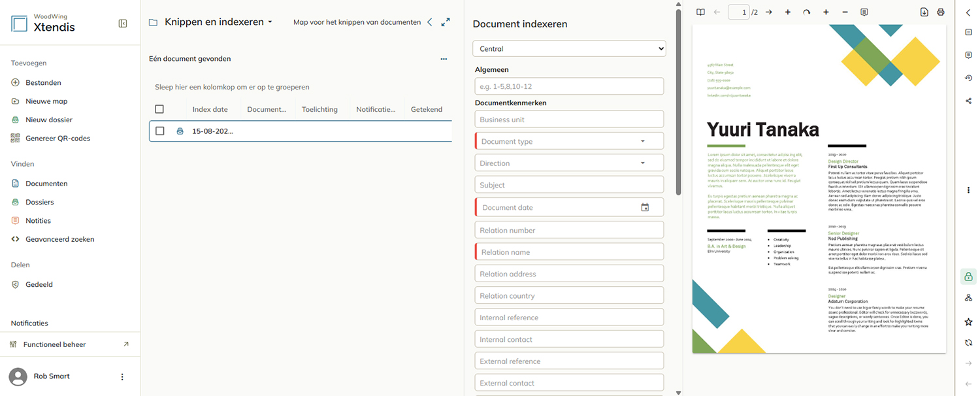Collapse the left sidebar panel icon
Image resolution: width=980 pixels, height=396 pixels.
(123, 24)
